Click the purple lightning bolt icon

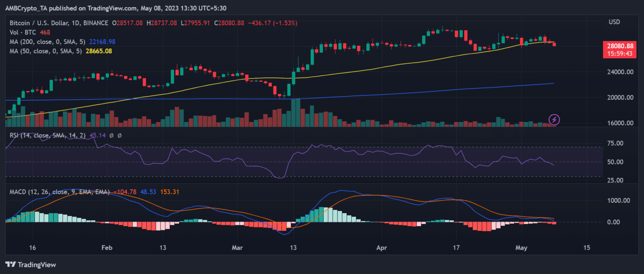coord(554,120)
